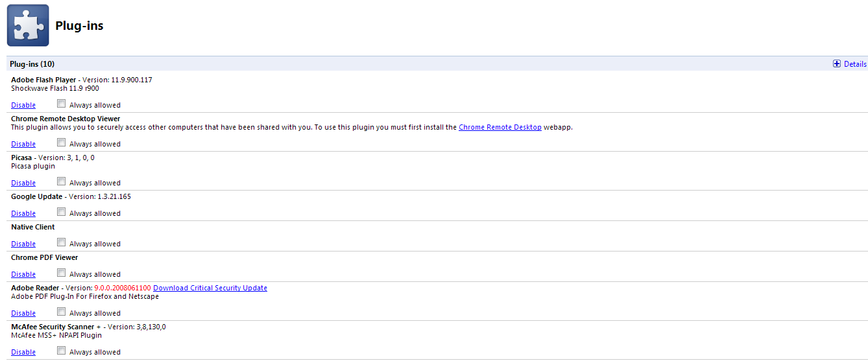Disable the Google Update plug-in

(x=23, y=213)
